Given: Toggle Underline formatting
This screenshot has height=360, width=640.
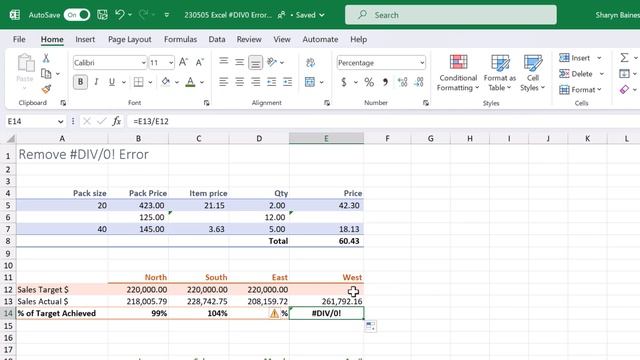Looking at the screenshot, I should pos(112,82).
